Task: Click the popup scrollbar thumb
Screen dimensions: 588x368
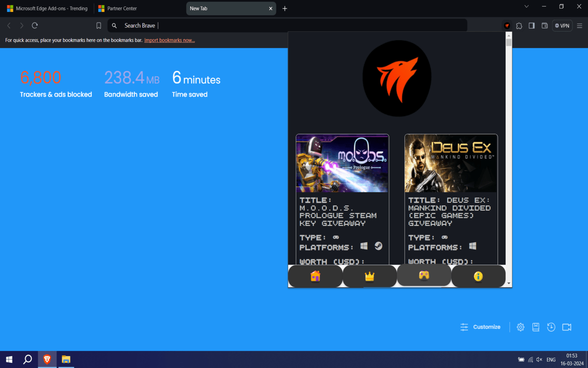Action: [509, 43]
